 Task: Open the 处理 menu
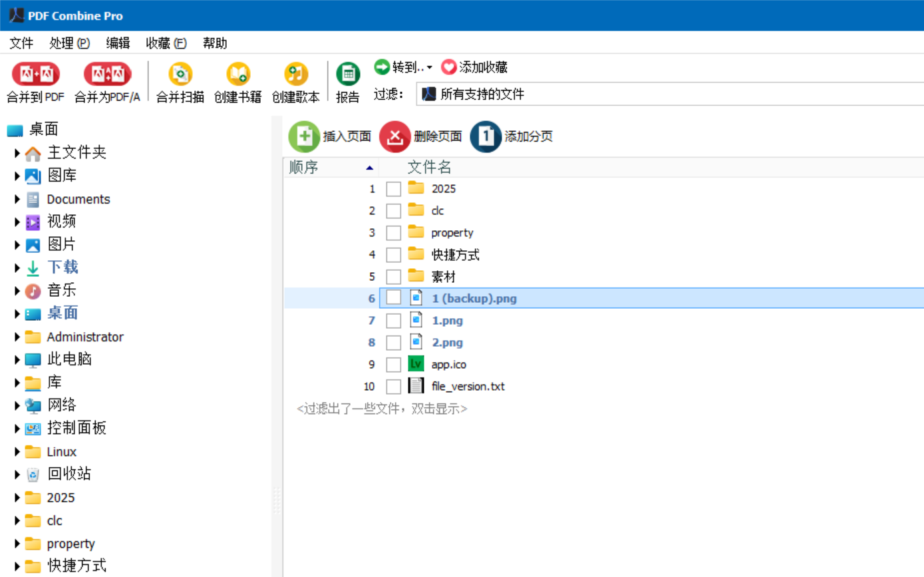point(69,43)
